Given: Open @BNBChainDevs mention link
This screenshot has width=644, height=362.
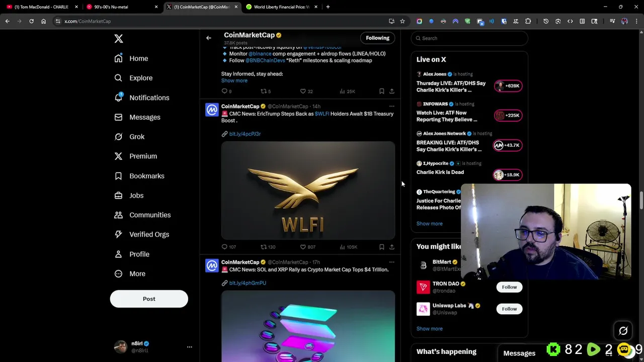Looking at the screenshot, I should 265,60.
